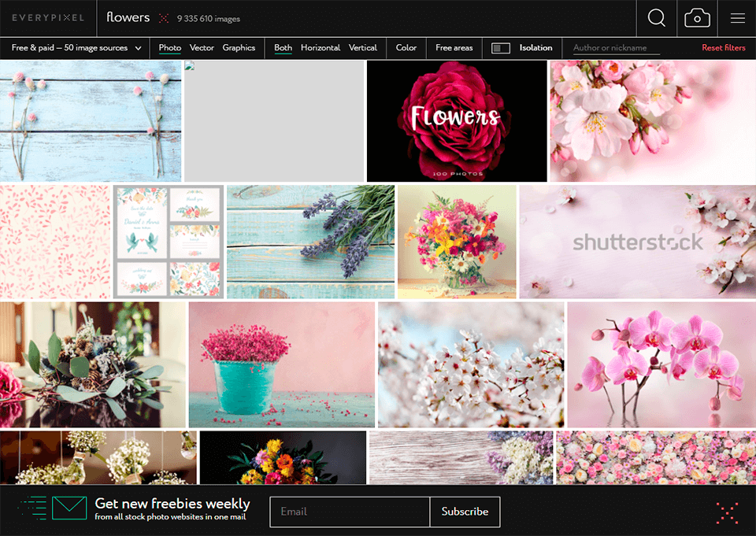This screenshot has width=756, height=536.
Task: Select the Photo type tab
Action: pyautogui.click(x=170, y=48)
